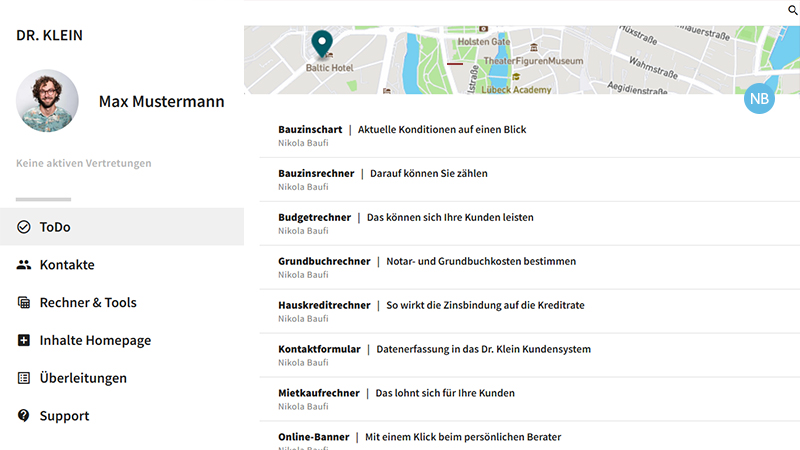Select the Budgetrechner list item
The width and height of the screenshot is (800, 450).
pyautogui.click(x=314, y=217)
